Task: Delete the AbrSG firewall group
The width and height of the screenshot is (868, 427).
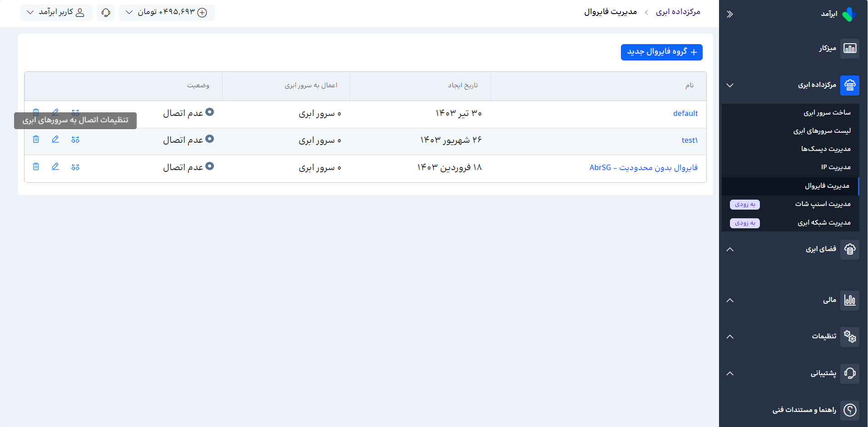Action: tap(36, 166)
